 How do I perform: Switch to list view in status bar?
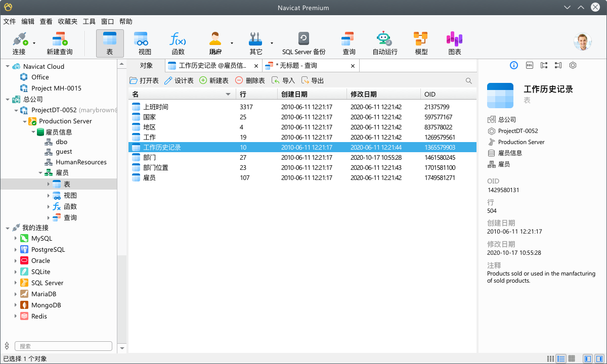click(561, 358)
